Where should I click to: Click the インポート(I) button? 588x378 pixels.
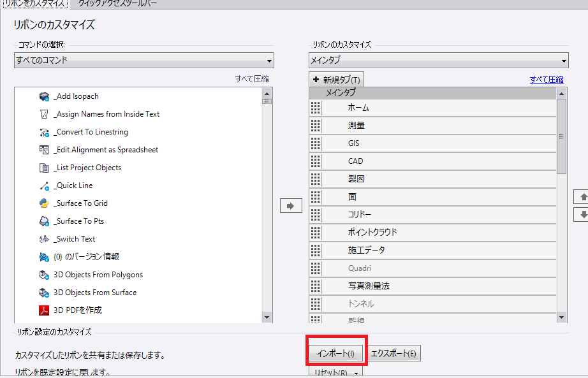[335, 353]
